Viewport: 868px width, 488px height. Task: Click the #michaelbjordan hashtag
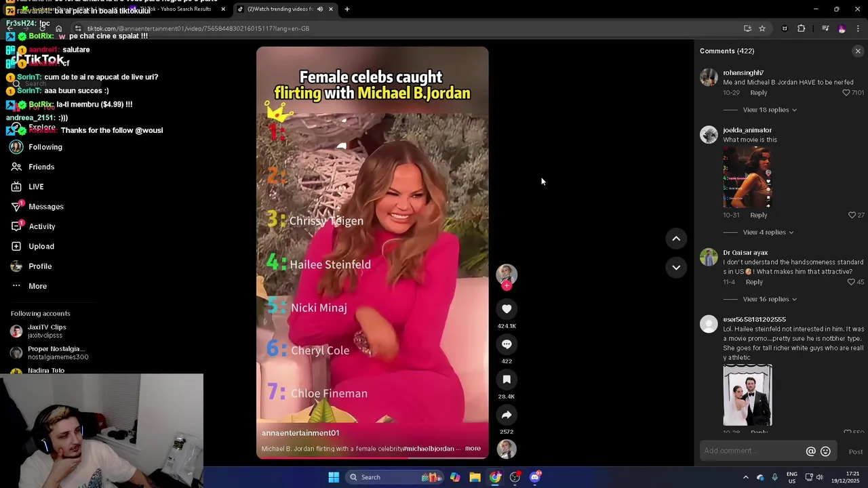click(429, 449)
